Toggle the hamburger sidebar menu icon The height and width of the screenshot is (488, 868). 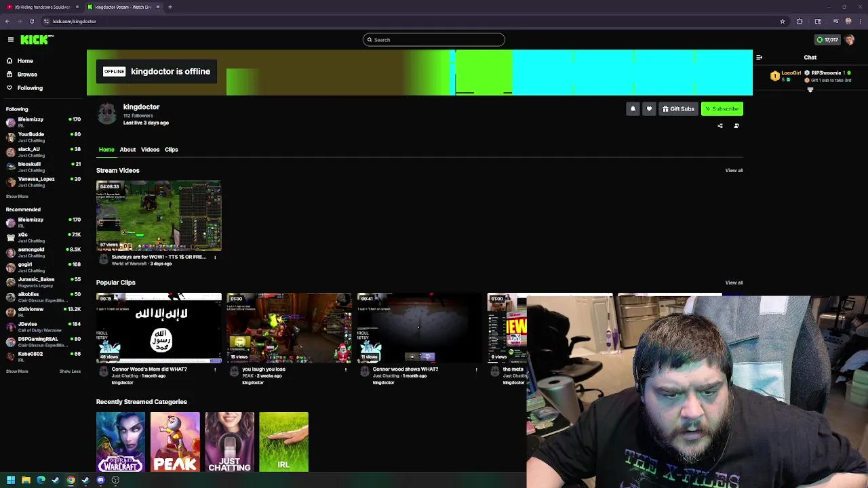(x=11, y=40)
